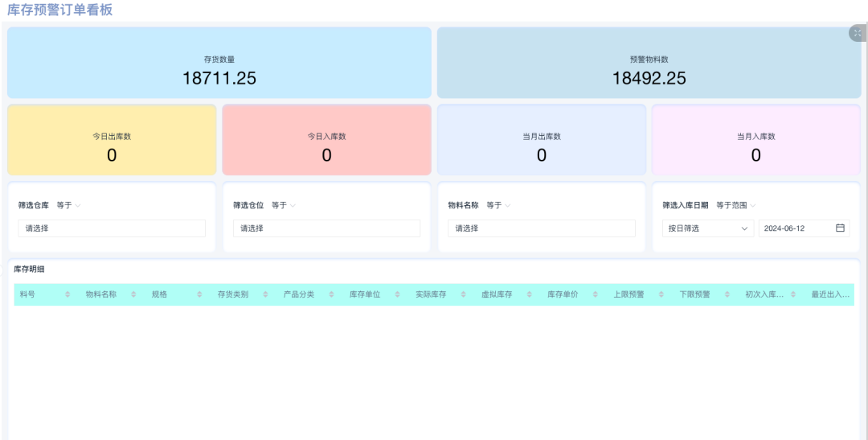Click the sort icon next to 库存单价
868x440 pixels.
coord(595,295)
